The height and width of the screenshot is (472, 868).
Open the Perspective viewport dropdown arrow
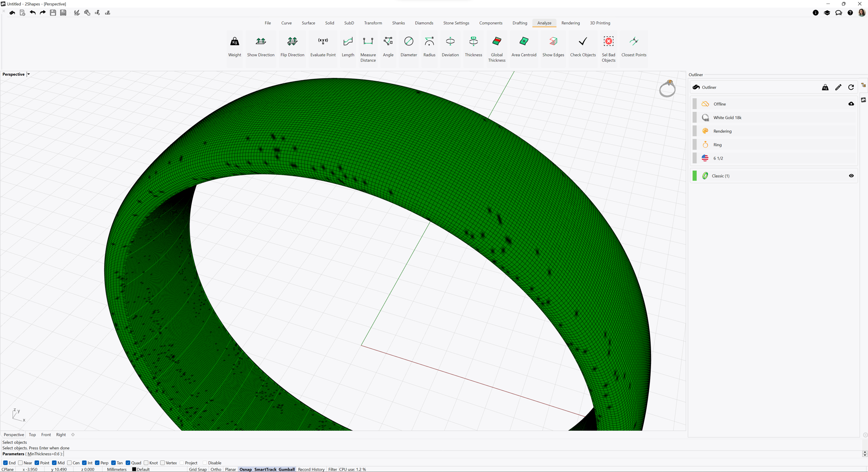pos(29,75)
